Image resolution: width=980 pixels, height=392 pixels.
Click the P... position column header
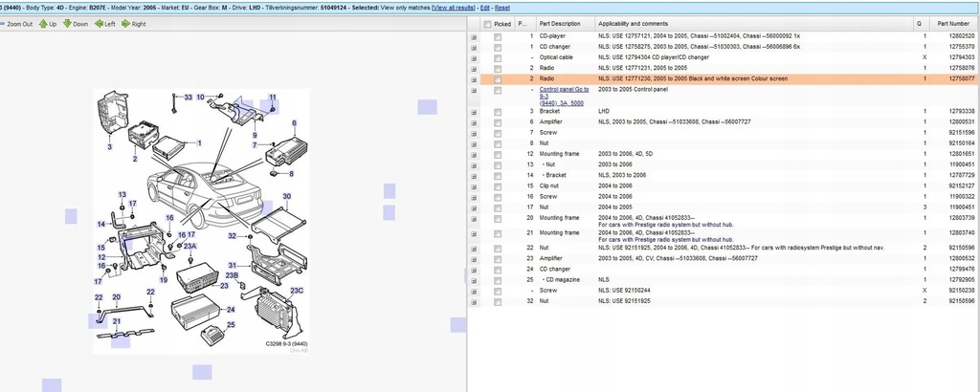pos(523,24)
